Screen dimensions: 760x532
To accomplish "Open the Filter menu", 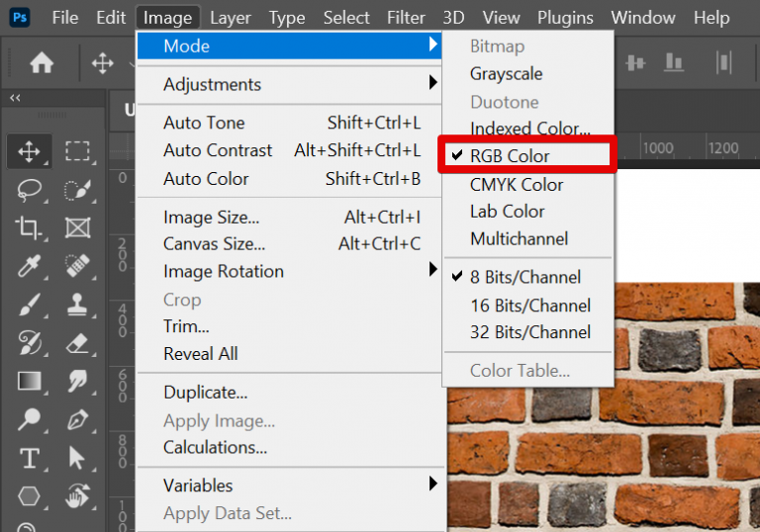I will 406,18.
